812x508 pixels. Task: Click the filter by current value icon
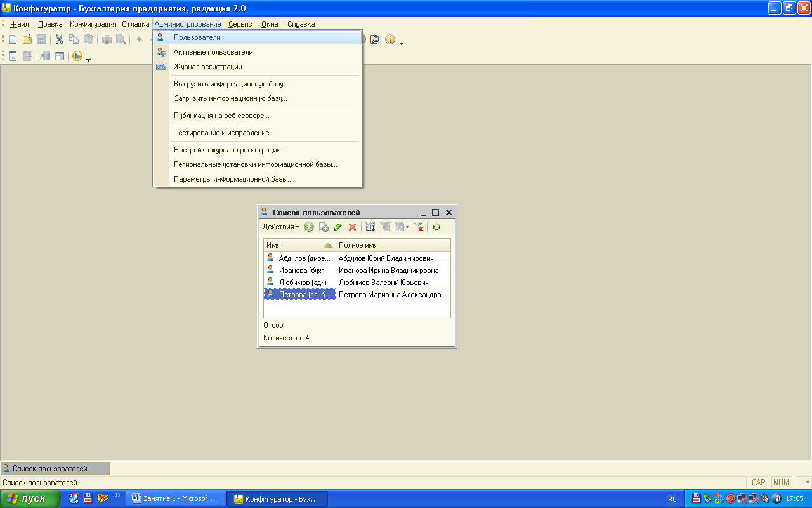click(385, 227)
